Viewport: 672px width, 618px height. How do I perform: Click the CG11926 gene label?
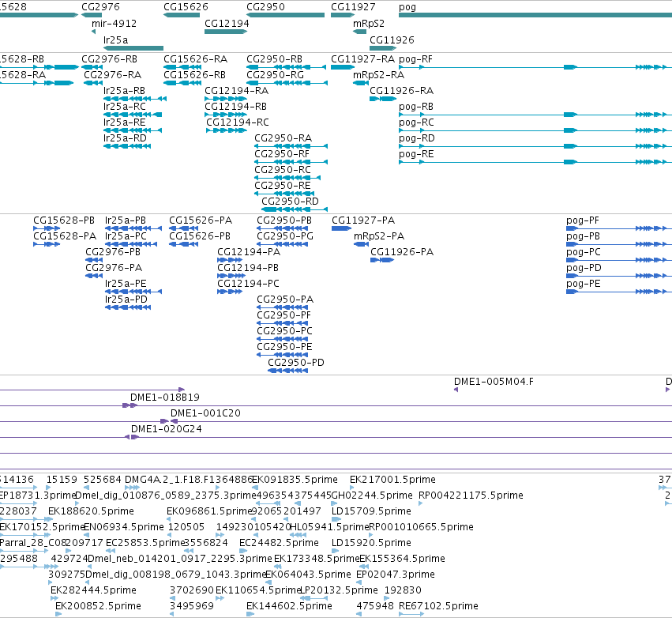click(x=392, y=40)
